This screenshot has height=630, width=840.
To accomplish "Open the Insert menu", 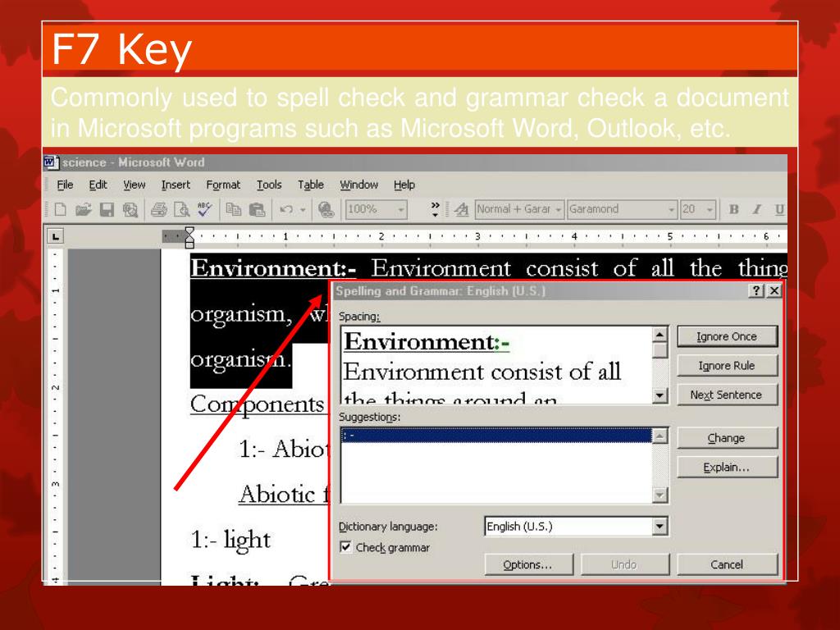I will (176, 185).
